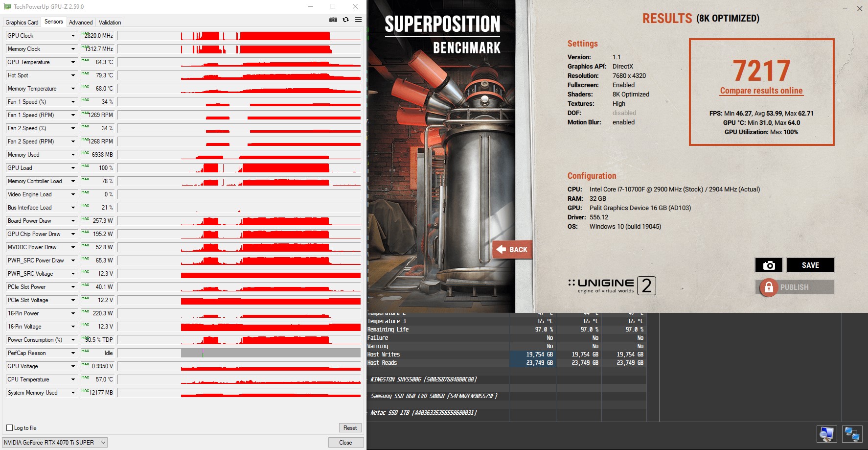Click the SAVE button in Superposition
The height and width of the screenshot is (450, 868).
pyautogui.click(x=810, y=265)
